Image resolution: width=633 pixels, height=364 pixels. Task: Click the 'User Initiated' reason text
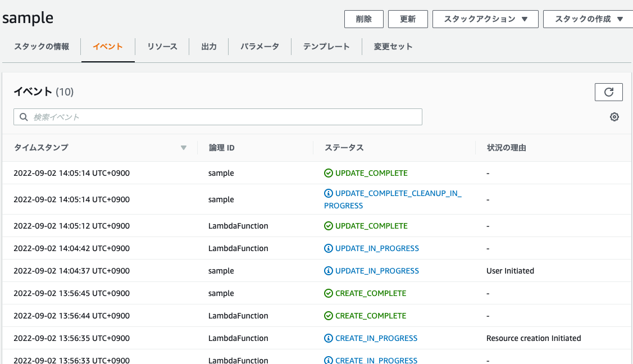pyautogui.click(x=510, y=271)
